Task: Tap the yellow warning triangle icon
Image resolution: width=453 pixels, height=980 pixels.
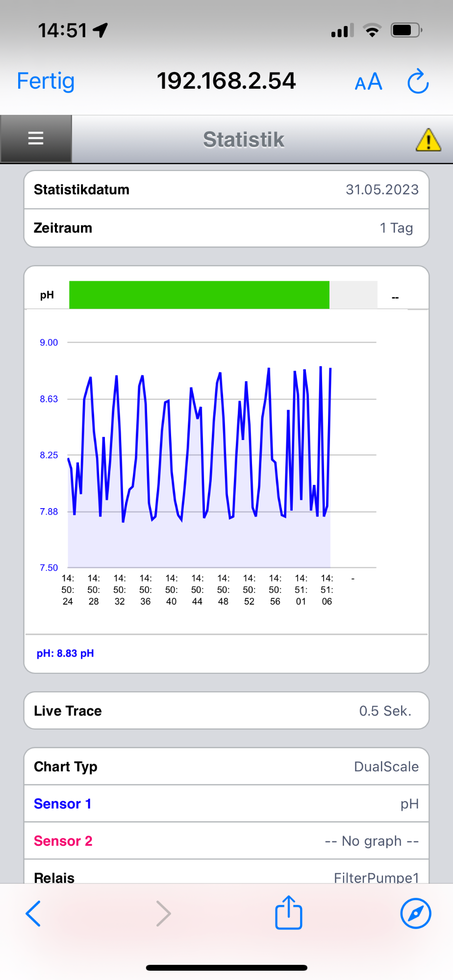Action: coord(428,140)
